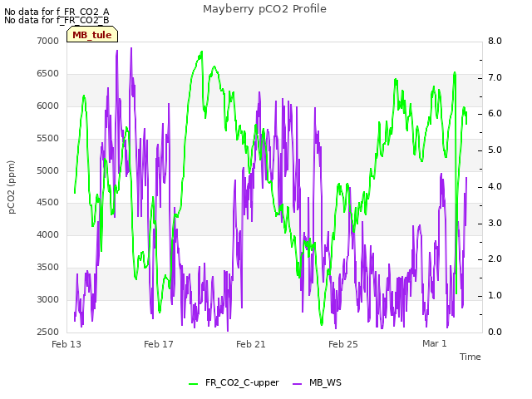532x399 pixels.
Task: Click the 4500 left axis value
Action: point(48,202)
